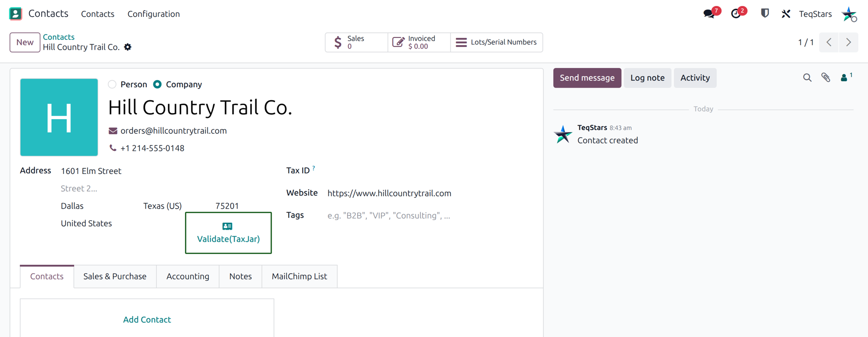The width and height of the screenshot is (868, 337).
Task: Open the Contacts app home icon
Action: 15,14
